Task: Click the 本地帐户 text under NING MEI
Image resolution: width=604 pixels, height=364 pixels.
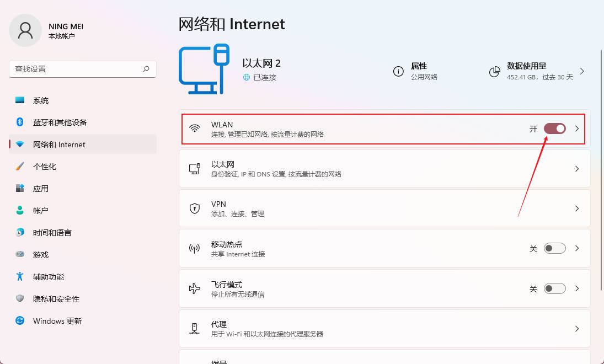Action: point(62,36)
